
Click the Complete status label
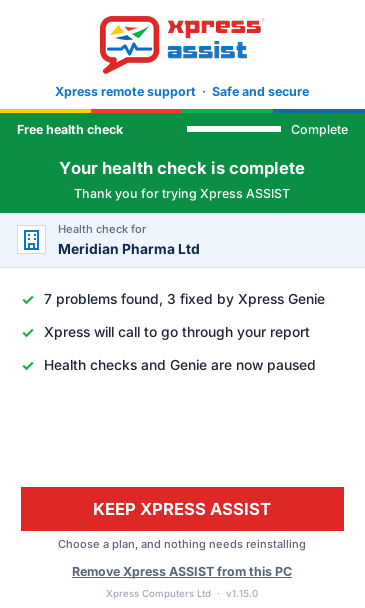pos(320,130)
